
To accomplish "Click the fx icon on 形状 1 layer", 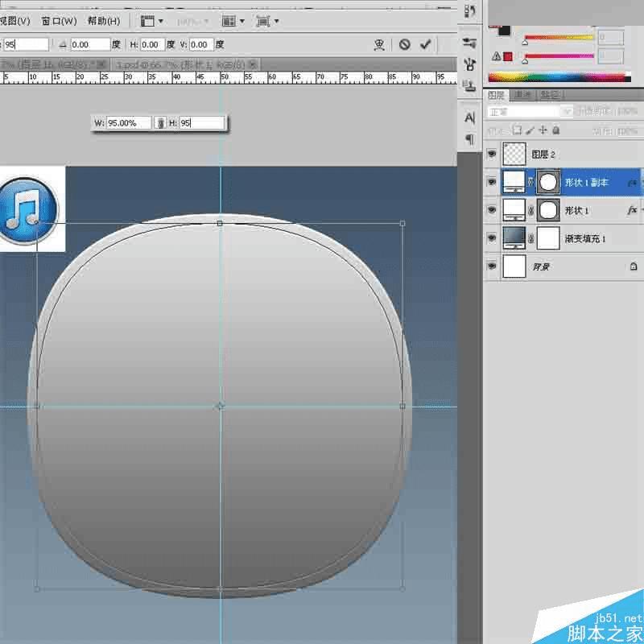I will point(632,210).
